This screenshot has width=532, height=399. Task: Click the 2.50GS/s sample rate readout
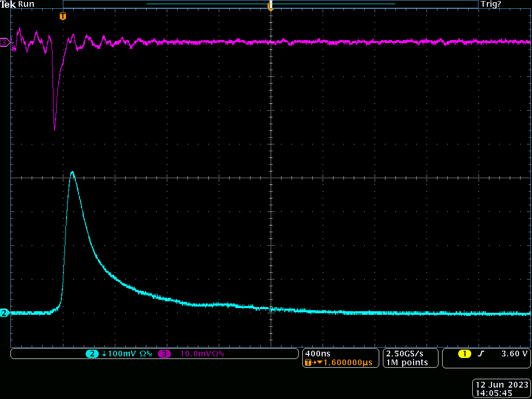(404, 353)
